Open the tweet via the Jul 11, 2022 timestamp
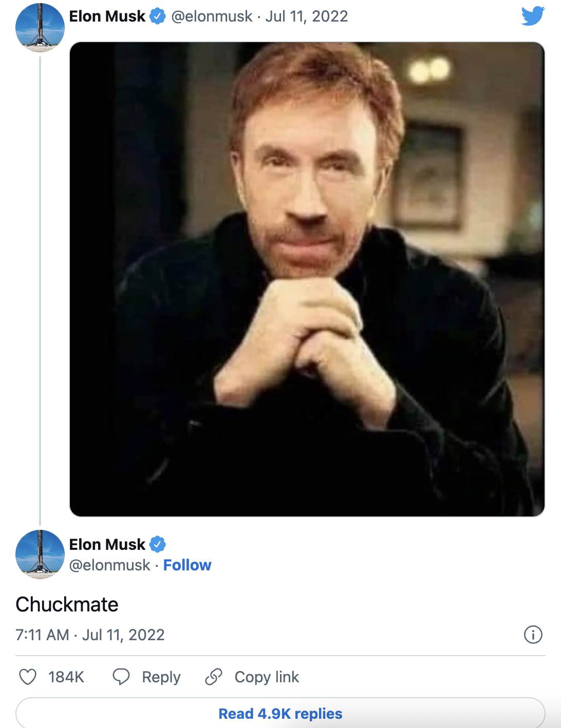Screen dimensions: 561x728 [x=306, y=16]
